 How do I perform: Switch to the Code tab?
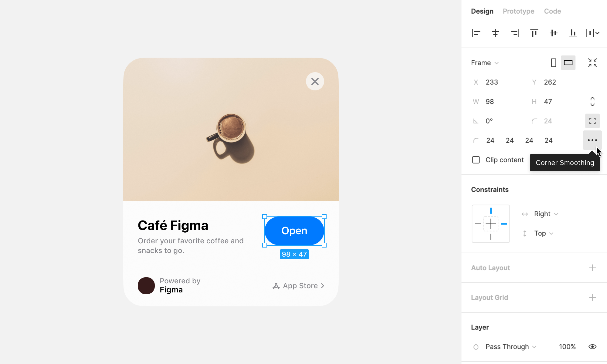pyautogui.click(x=552, y=11)
